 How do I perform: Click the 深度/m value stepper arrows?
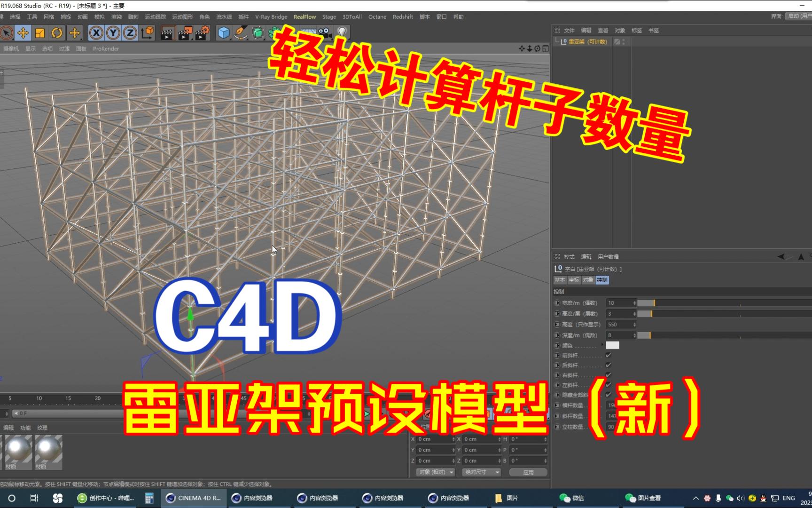pos(634,335)
